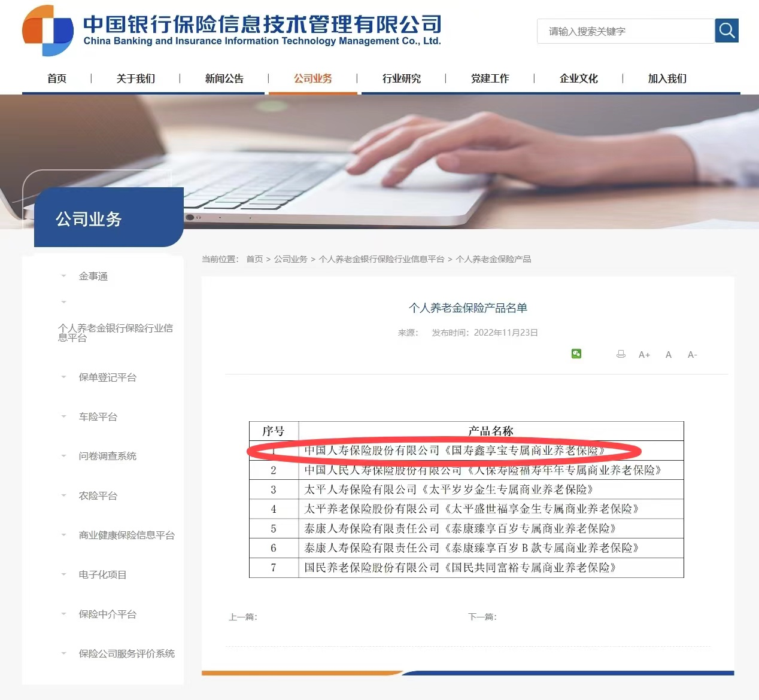The height and width of the screenshot is (700, 759).
Task: Decrease font size with A-
Action: [692, 355]
